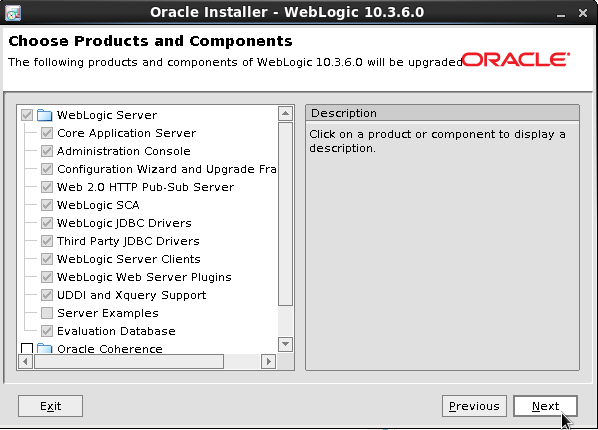Check the Oracle Coherence checkbox
This screenshot has height=430, width=598.
27,349
